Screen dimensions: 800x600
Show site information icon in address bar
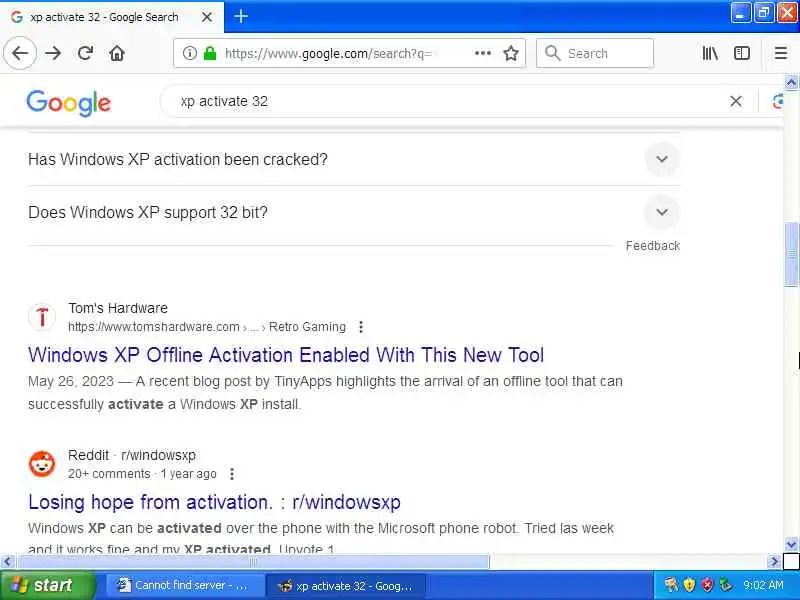click(189, 53)
